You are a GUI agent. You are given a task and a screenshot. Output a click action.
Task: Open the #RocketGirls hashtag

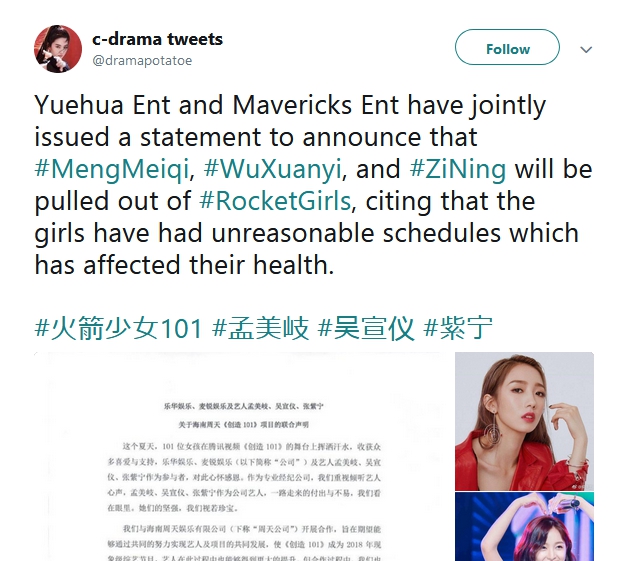click(275, 201)
